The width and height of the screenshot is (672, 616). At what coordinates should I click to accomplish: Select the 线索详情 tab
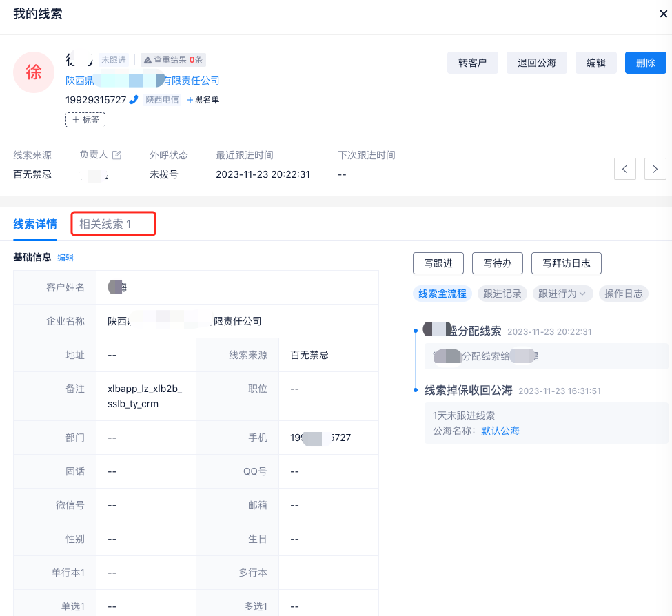[x=35, y=224]
